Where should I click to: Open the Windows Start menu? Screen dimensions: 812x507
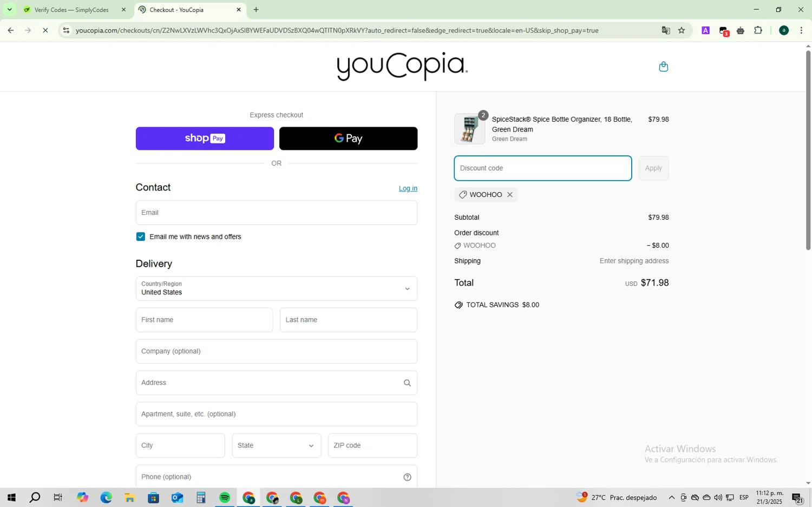11,498
